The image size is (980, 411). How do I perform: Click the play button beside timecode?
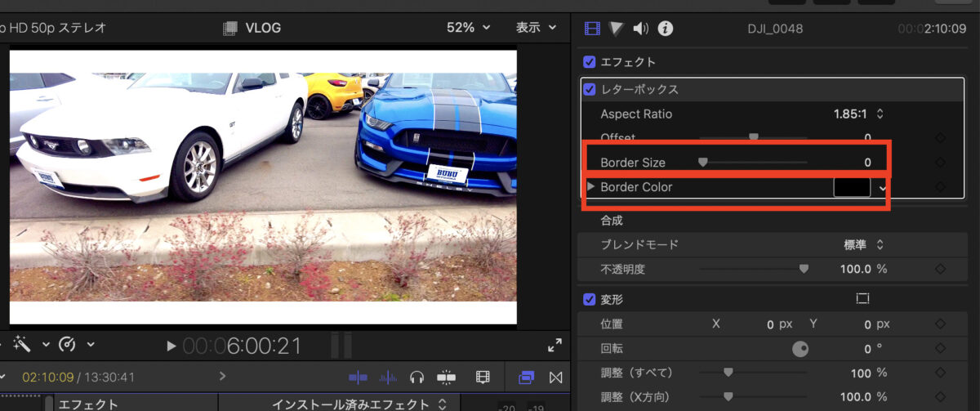pyautogui.click(x=171, y=346)
